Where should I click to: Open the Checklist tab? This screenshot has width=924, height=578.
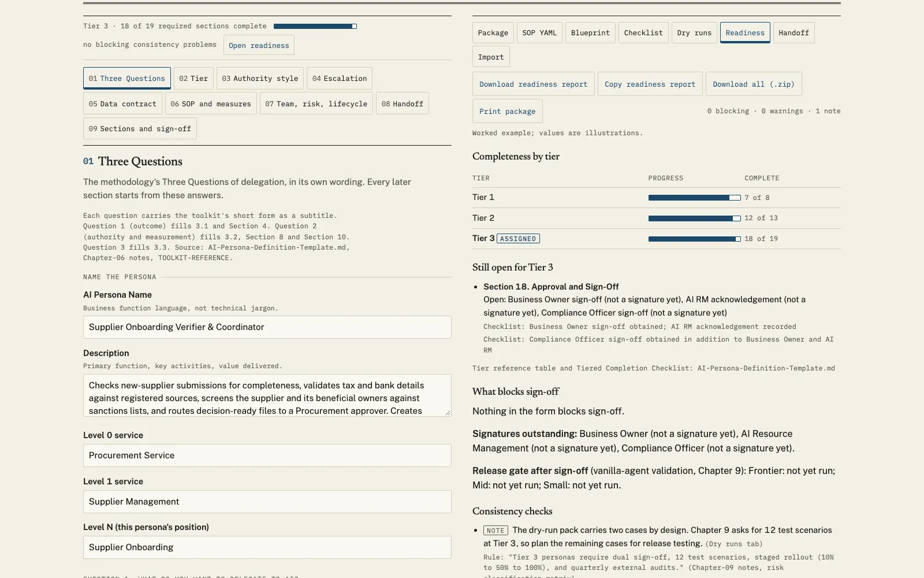[643, 33]
